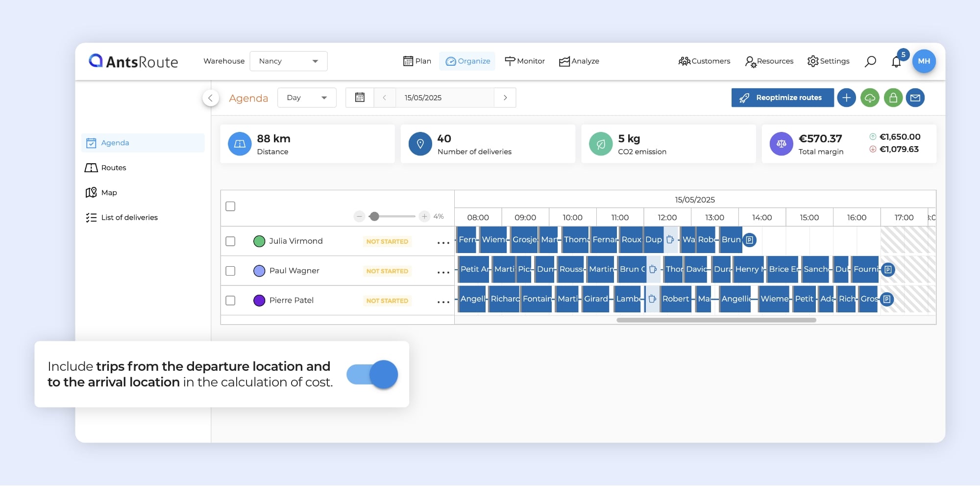This screenshot has height=486, width=980.
Task: Open search with the magnifier icon
Action: coord(870,61)
